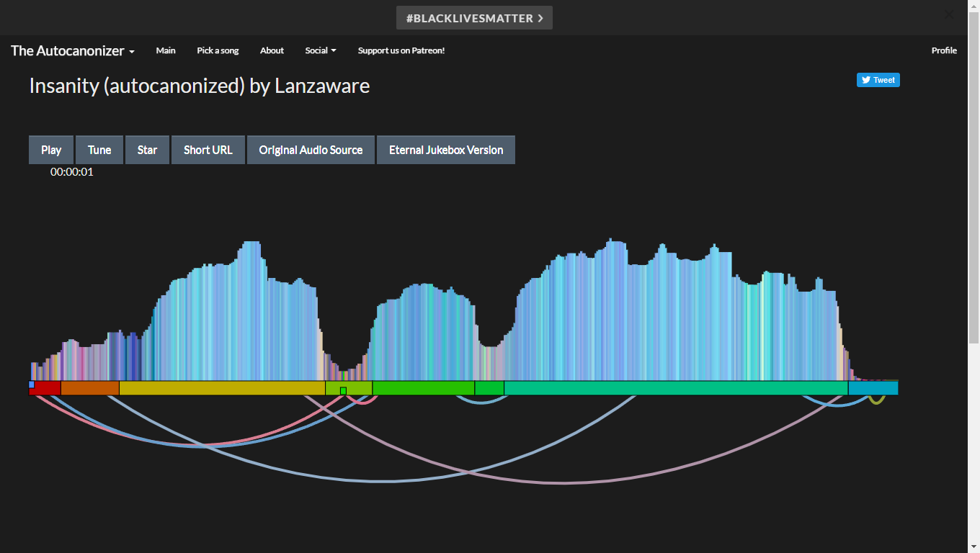Select the orange section of the timeline
Screen dimensions: 980x553
pos(90,388)
